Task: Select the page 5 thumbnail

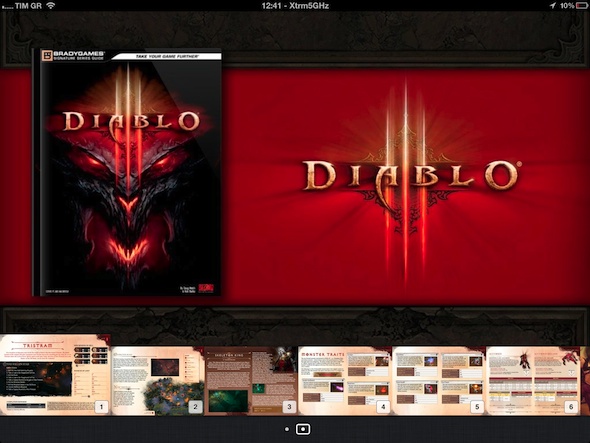Action: pos(439,381)
